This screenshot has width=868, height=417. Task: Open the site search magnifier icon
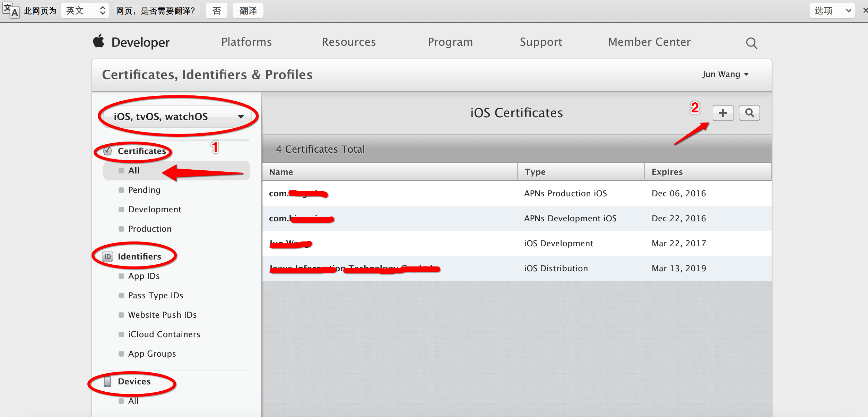pyautogui.click(x=752, y=43)
